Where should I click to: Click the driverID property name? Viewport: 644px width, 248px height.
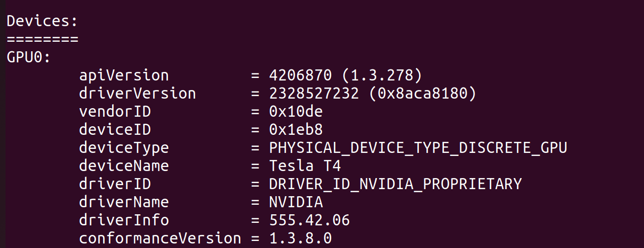pyautogui.click(x=115, y=184)
